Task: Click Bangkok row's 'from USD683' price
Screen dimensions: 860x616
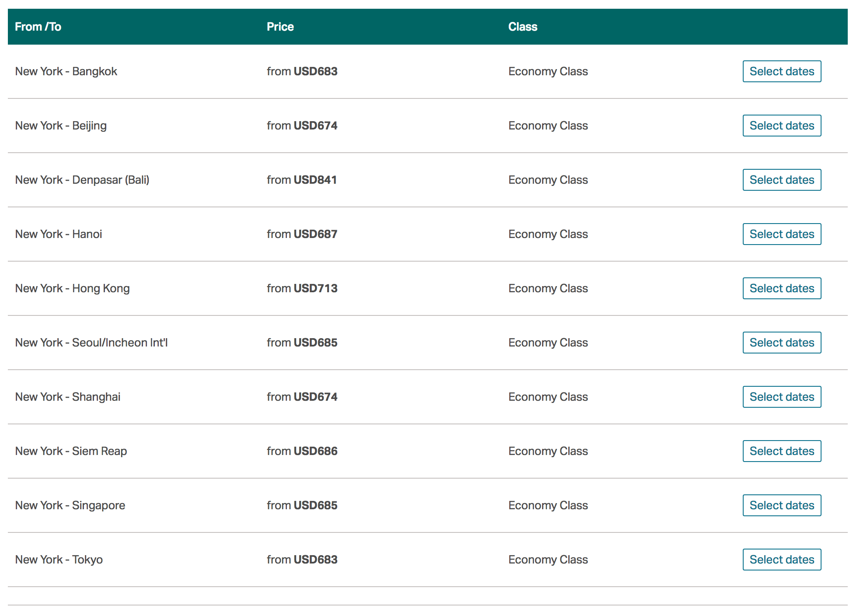Action: pyautogui.click(x=302, y=71)
